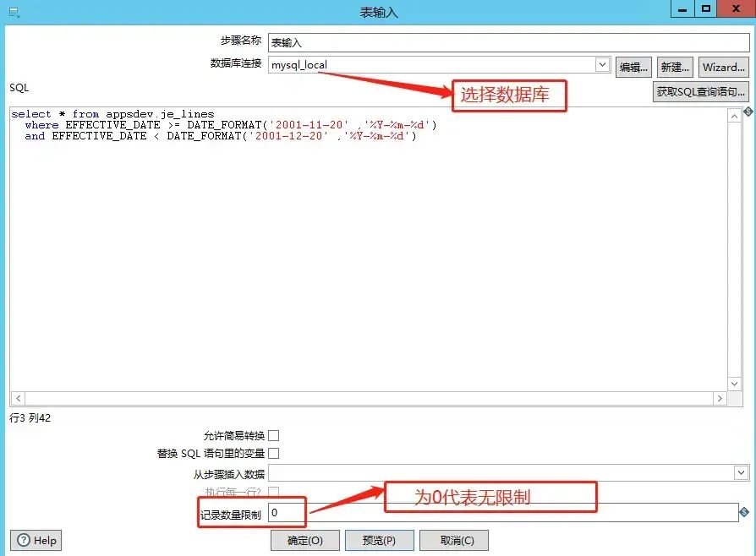Click the 新建... button

tap(675, 68)
